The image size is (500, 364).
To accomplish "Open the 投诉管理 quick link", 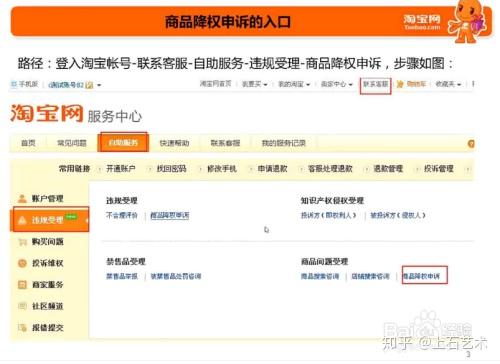I will (439, 169).
